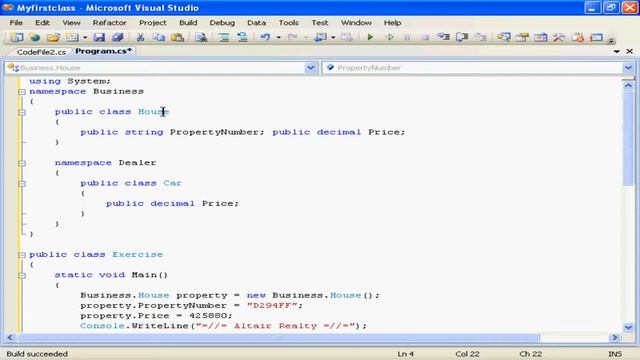Image resolution: width=640 pixels, height=360 pixels.
Task: Close the Program.cs document with X
Action: click(629, 51)
